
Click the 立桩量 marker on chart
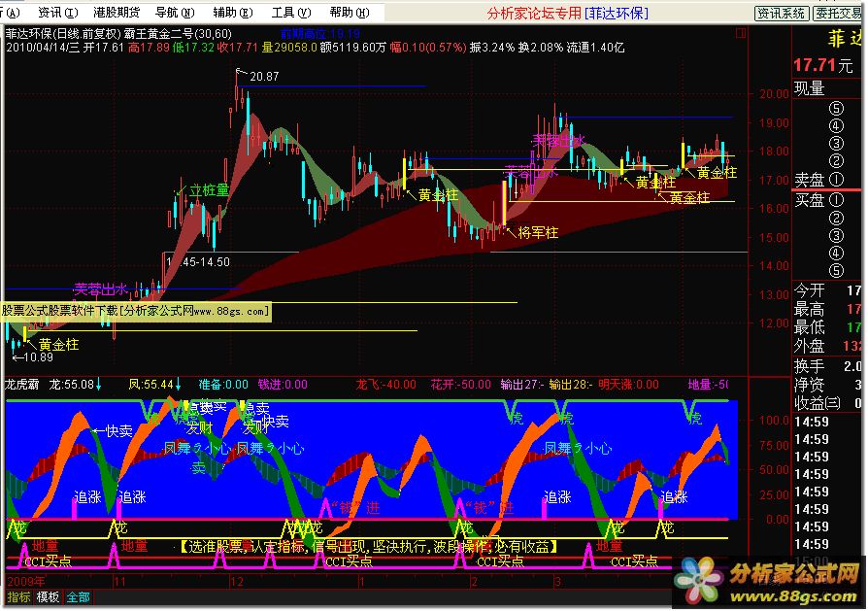(209, 190)
